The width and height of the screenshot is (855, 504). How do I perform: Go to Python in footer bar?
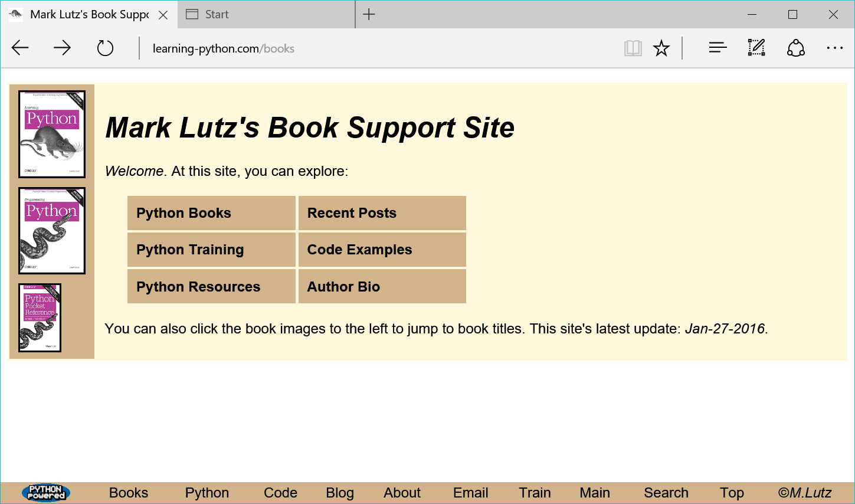207,493
